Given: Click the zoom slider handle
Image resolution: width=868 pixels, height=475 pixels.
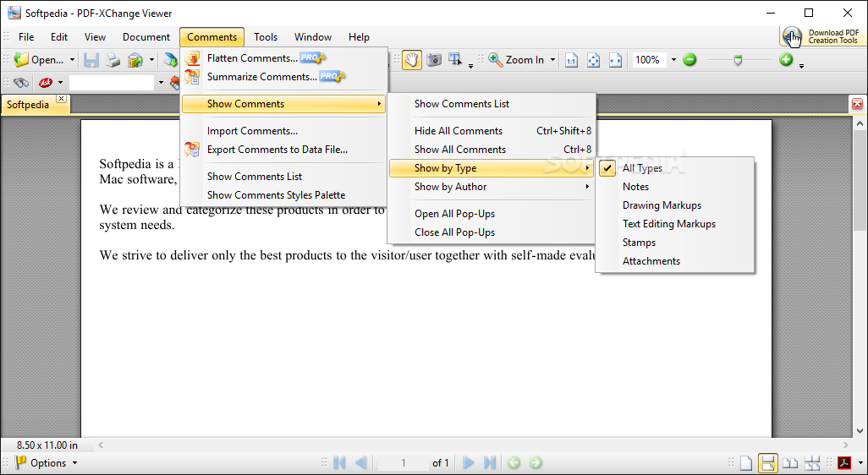Looking at the screenshot, I should coord(738,60).
